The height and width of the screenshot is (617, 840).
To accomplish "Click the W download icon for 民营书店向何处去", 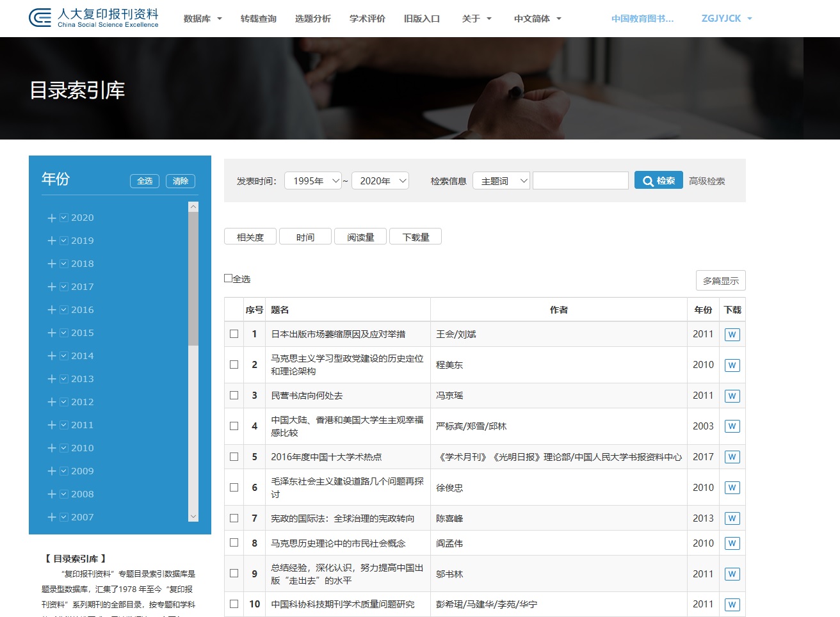I will click(732, 395).
